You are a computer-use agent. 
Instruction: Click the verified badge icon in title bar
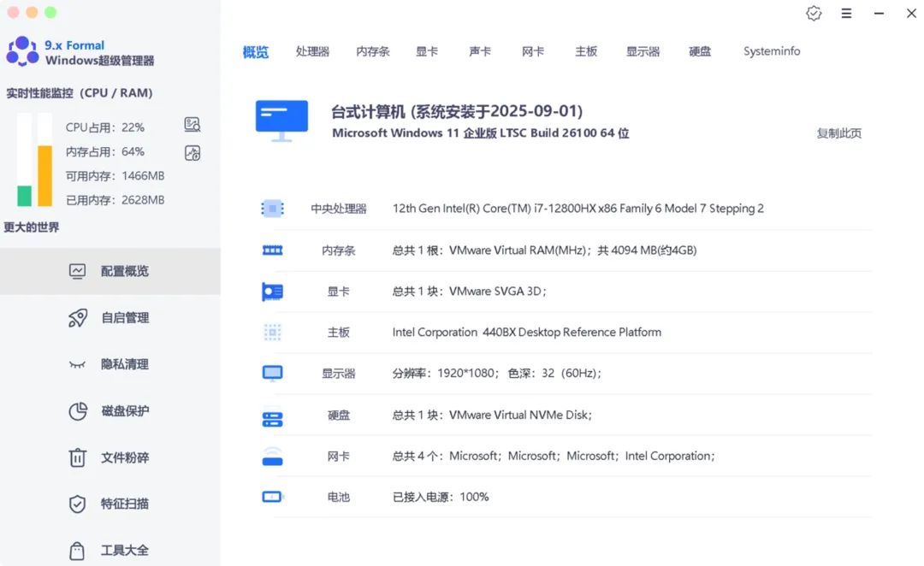pos(814,13)
